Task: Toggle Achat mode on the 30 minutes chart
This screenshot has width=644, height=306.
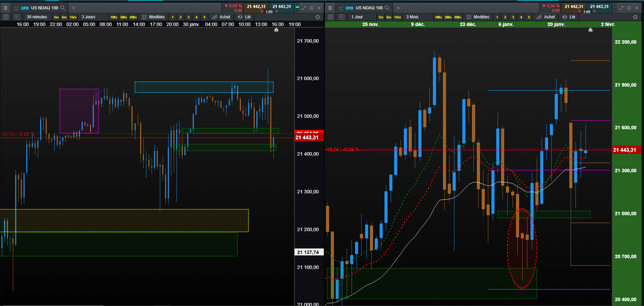Action: [221, 17]
